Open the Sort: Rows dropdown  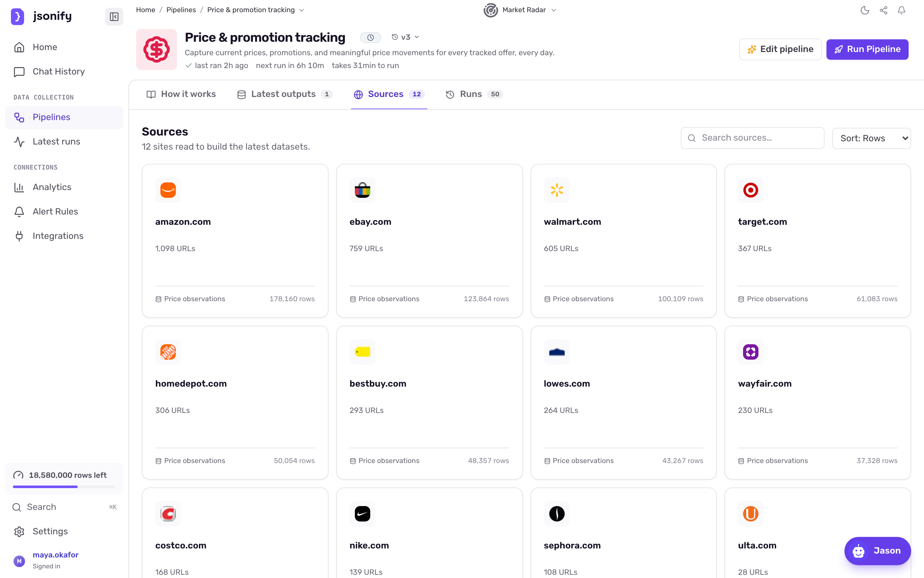click(x=871, y=138)
